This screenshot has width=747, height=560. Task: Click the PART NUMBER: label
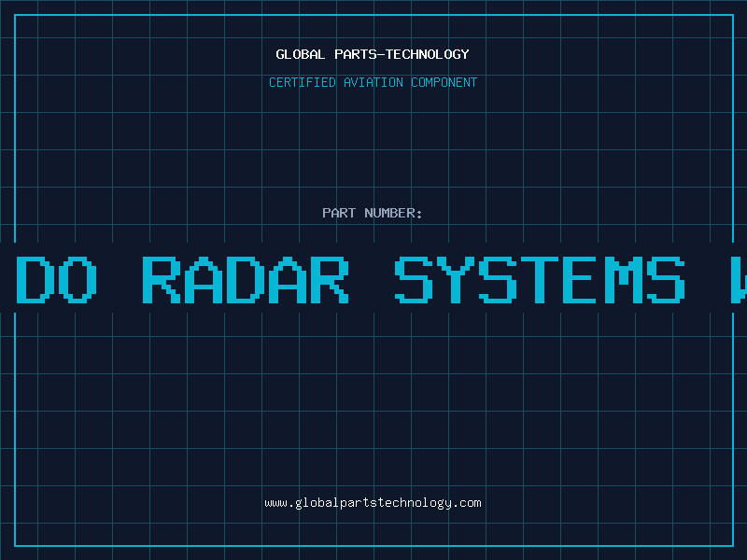tap(372, 213)
